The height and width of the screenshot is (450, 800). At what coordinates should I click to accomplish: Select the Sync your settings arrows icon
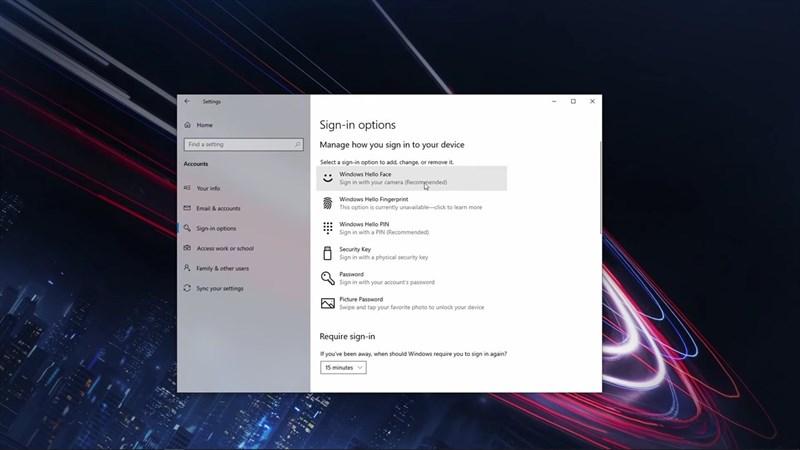click(187, 288)
